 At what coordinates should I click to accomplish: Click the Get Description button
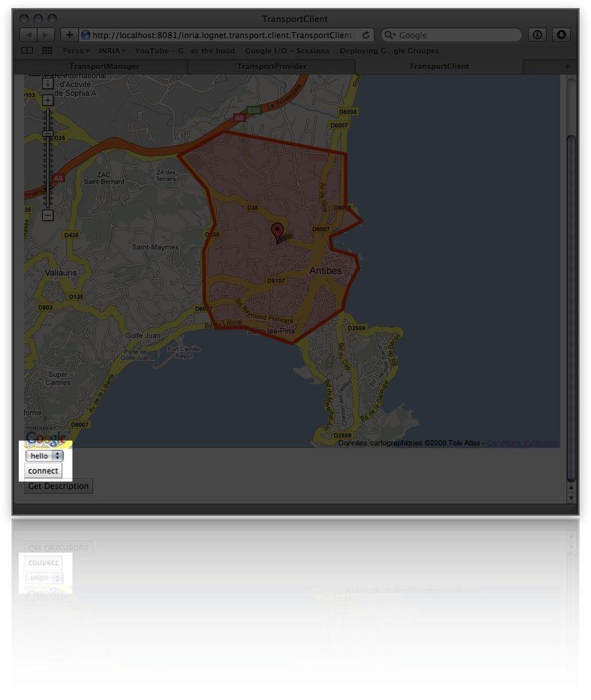pos(58,486)
